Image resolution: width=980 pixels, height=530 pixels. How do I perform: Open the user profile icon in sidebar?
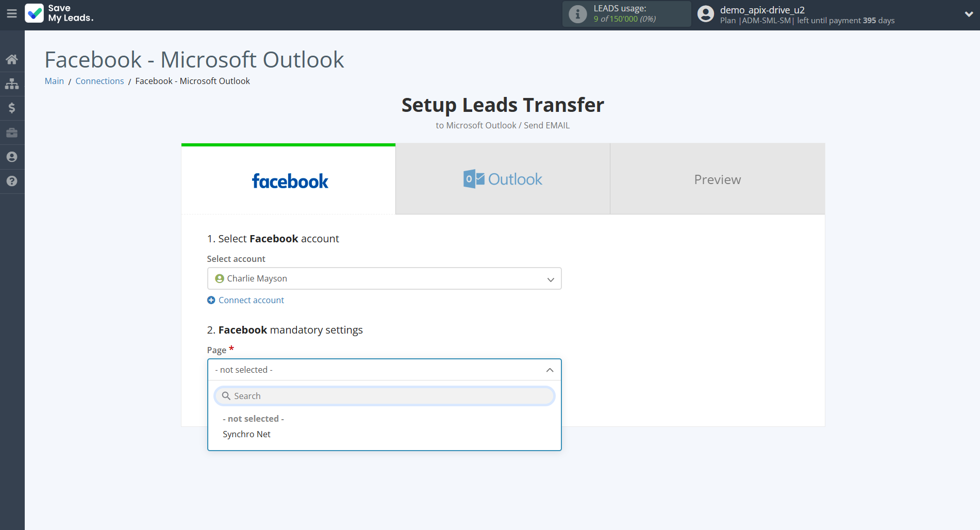[x=12, y=157]
